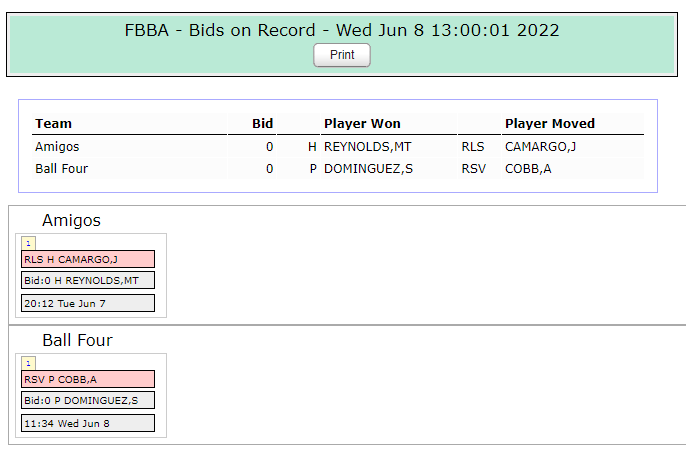The width and height of the screenshot is (686, 453).
Task: Click the Print button
Action: click(x=342, y=55)
